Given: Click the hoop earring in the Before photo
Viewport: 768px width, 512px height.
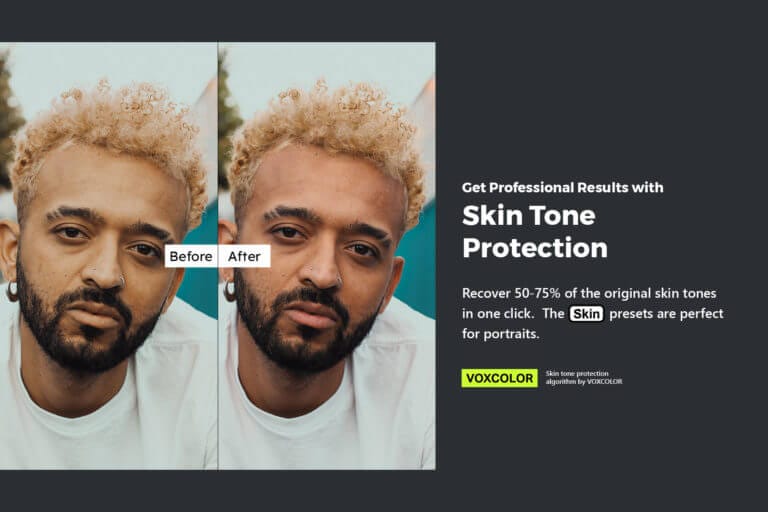Looking at the screenshot, I should click(12, 292).
